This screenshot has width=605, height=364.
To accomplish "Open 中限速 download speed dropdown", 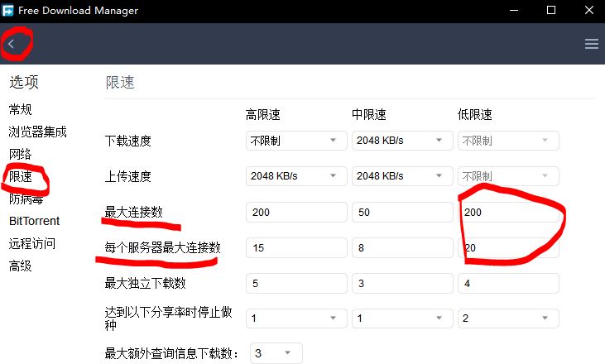I will tap(402, 141).
